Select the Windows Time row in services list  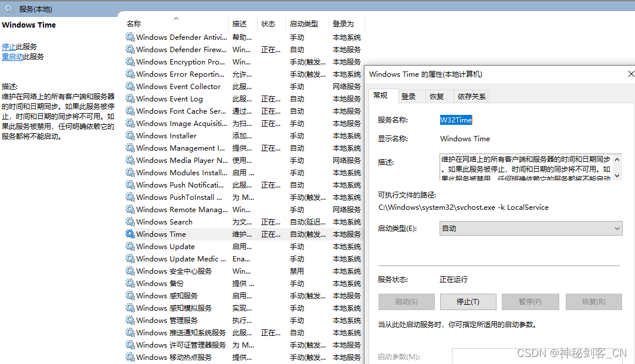pyautogui.click(x=243, y=234)
